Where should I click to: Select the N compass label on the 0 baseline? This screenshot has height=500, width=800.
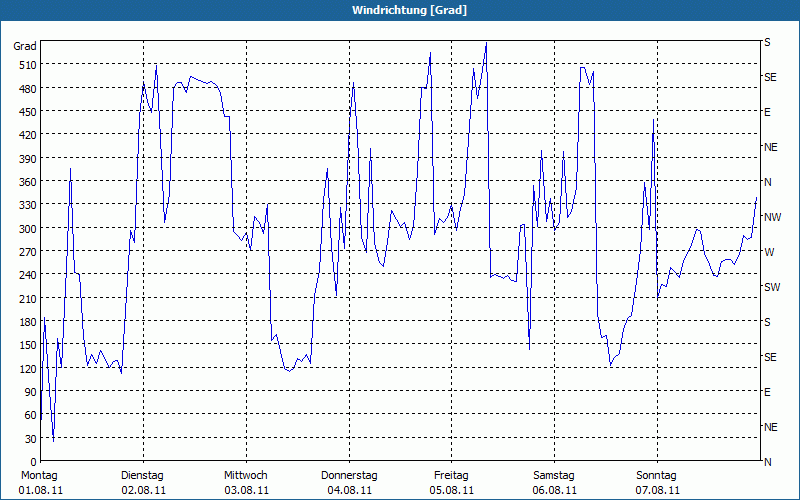tap(767, 462)
